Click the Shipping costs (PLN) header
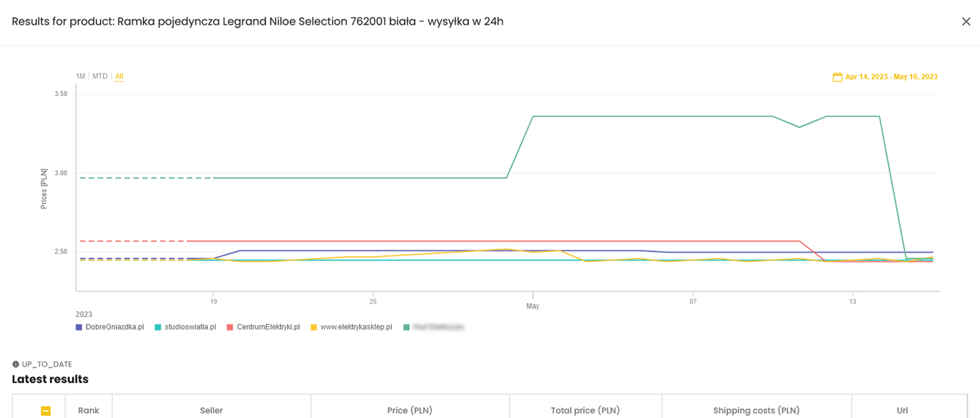The height and width of the screenshot is (418, 980). tap(756, 410)
